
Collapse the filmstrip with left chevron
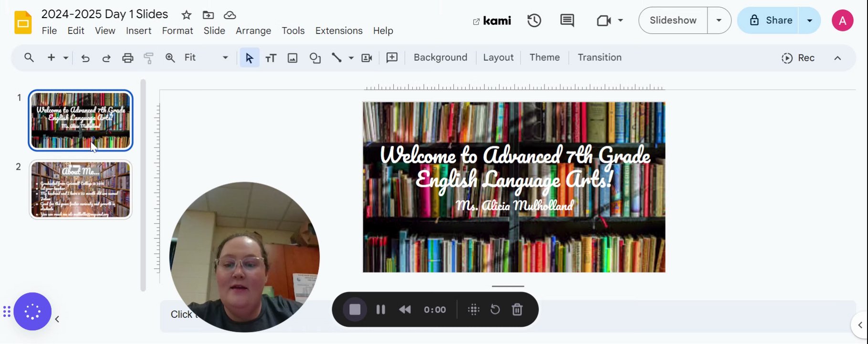click(x=57, y=319)
